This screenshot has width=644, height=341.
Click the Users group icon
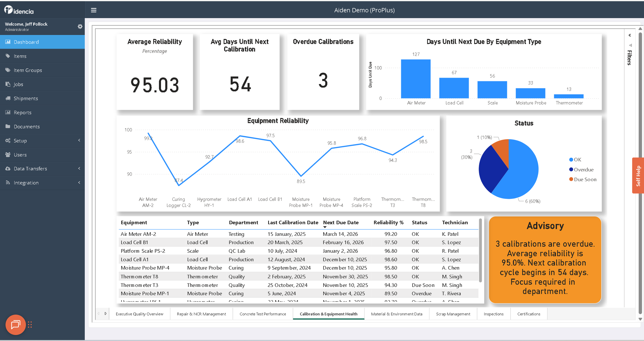click(x=8, y=155)
